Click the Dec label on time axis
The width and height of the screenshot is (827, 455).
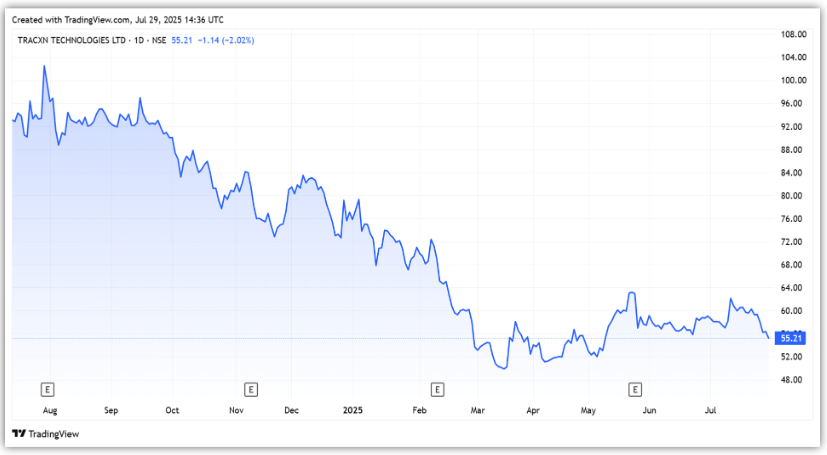(292, 410)
